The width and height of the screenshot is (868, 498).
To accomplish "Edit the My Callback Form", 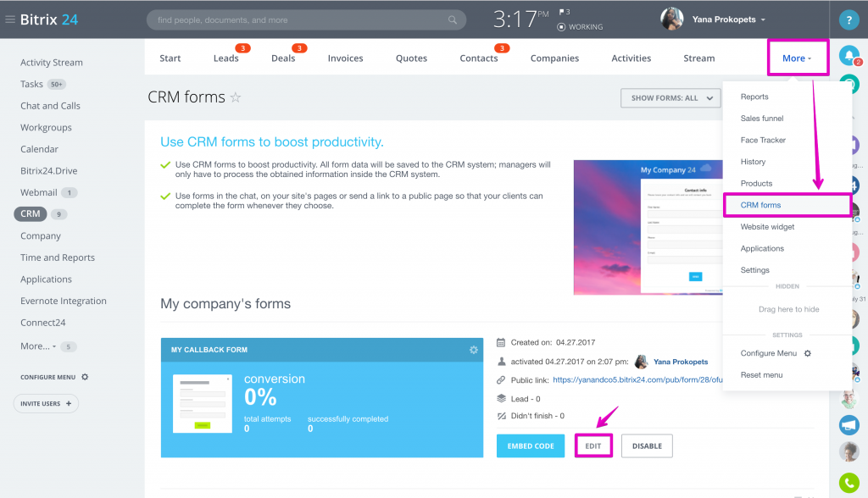I will point(593,446).
